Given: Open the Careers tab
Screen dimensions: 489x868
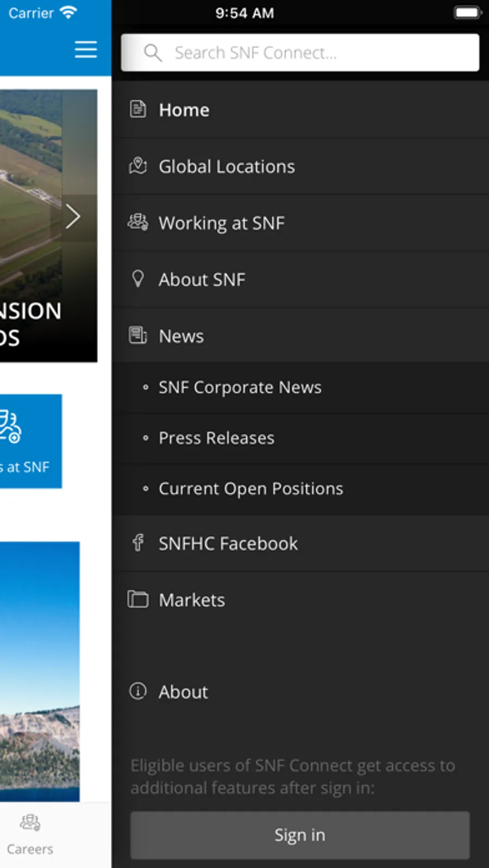Looking at the screenshot, I should pyautogui.click(x=30, y=835).
